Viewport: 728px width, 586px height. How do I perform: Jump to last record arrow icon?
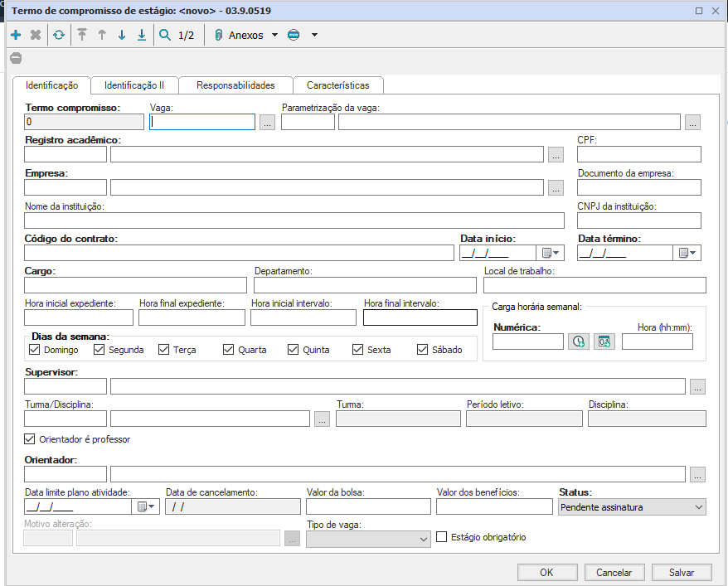pyautogui.click(x=142, y=35)
